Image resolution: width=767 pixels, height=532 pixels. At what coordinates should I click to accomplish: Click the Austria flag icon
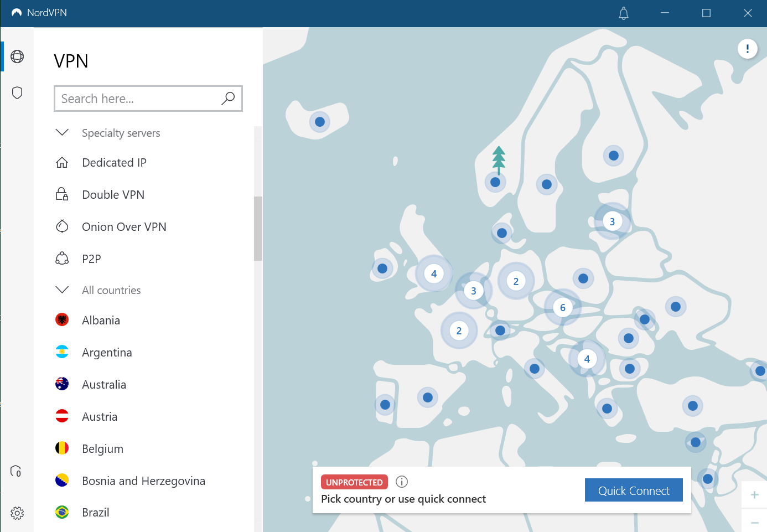(x=62, y=416)
